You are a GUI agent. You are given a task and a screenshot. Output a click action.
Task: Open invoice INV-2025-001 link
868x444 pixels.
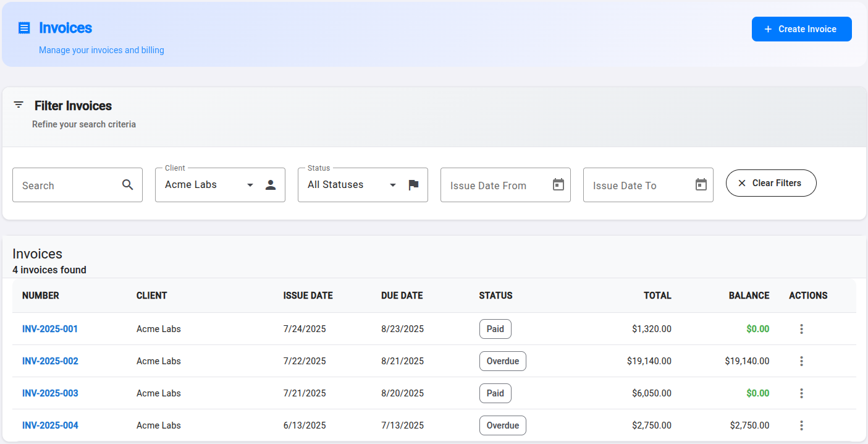pyautogui.click(x=50, y=329)
